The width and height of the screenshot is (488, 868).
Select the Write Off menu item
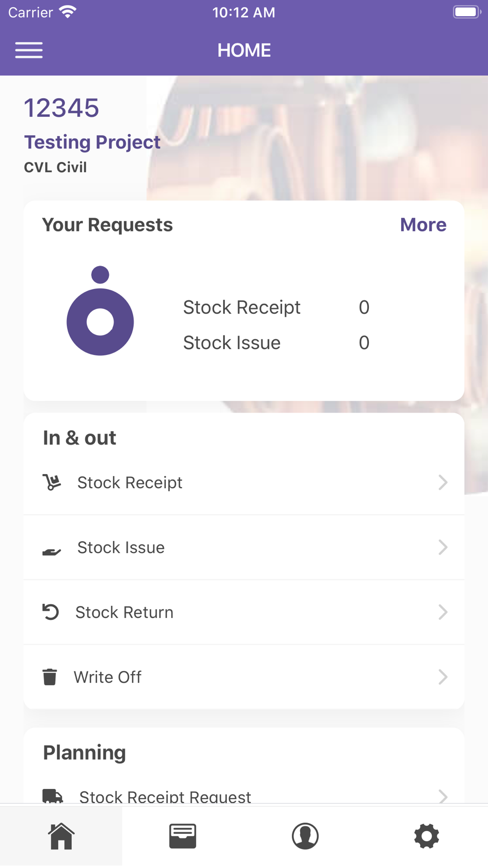(244, 677)
